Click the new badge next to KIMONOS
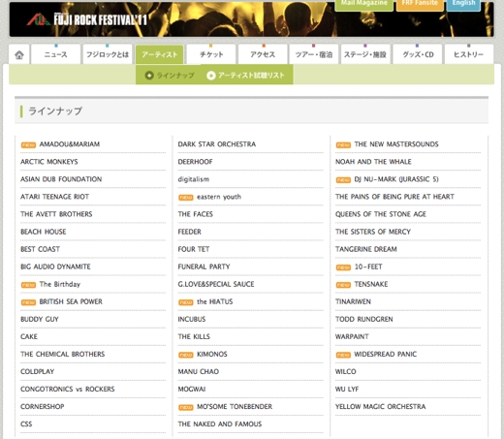The height and width of the screenshot is (439, 504). [186, 355]
